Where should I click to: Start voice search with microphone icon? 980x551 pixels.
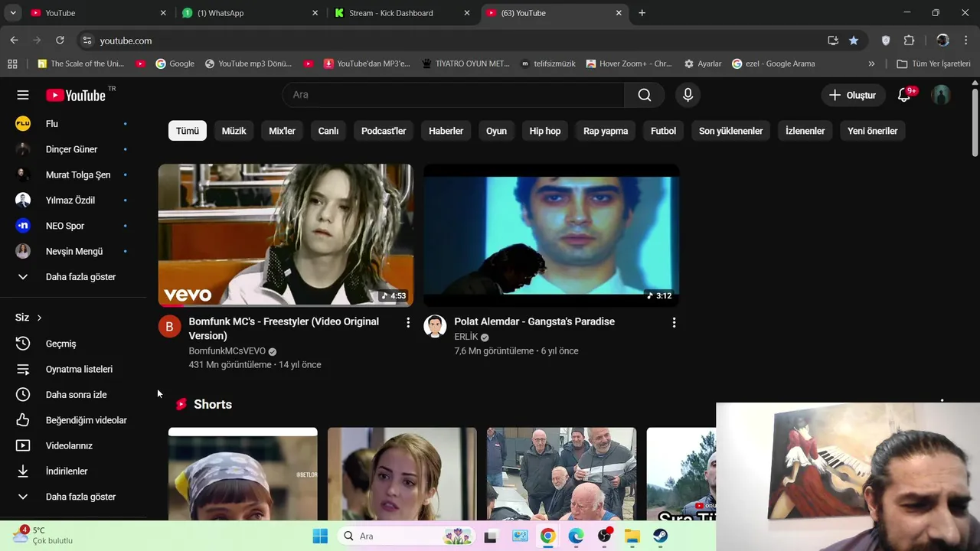tap(688, 95)
